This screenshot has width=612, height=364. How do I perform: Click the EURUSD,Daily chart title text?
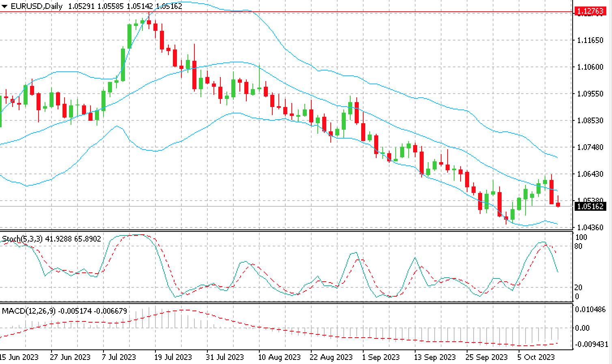click(x=37, y=6)
